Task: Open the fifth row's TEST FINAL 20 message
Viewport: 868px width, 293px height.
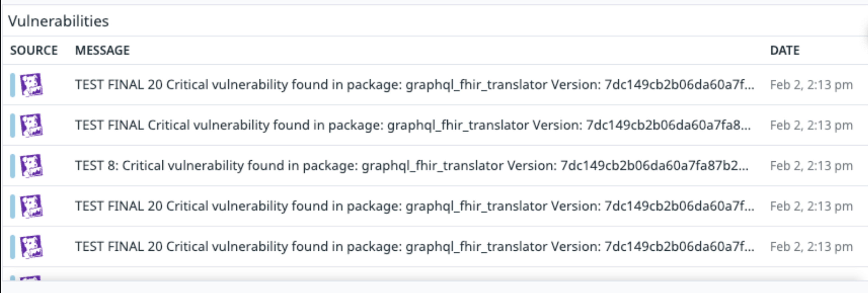Action: (x=415, y=246)
